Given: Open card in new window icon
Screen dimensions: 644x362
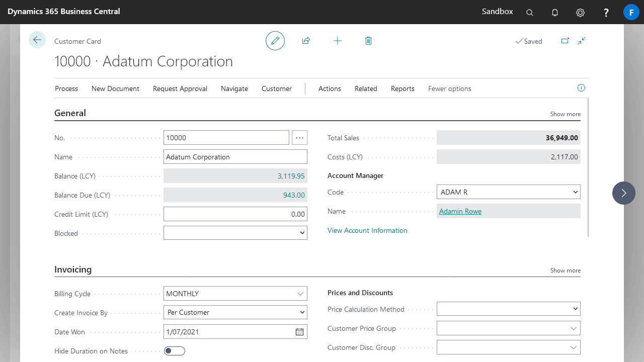Looking at the screenshot, I should [565, 41].
